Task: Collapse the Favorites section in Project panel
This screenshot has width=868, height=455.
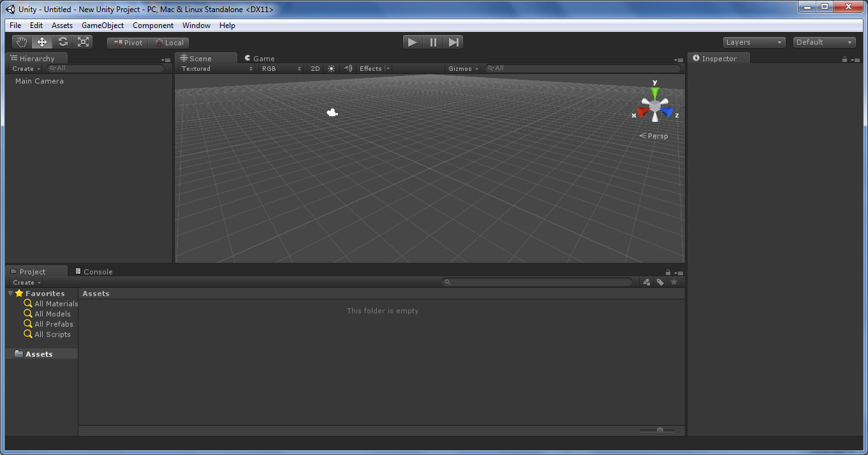Action: tap(10, 293)
